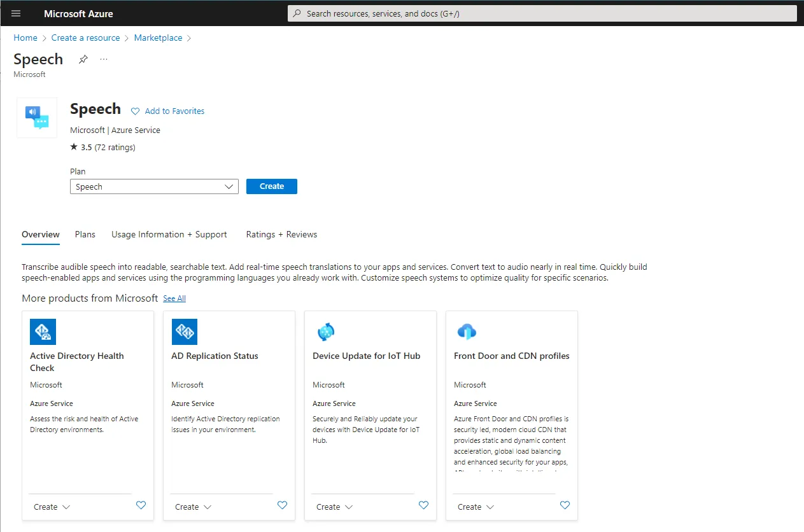Favorite the Front Door and CDN profiles card
The image size is (804, 532).
565,505
